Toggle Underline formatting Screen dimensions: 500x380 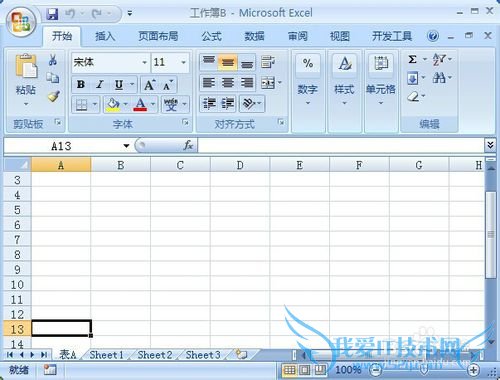tap(119, 85)
